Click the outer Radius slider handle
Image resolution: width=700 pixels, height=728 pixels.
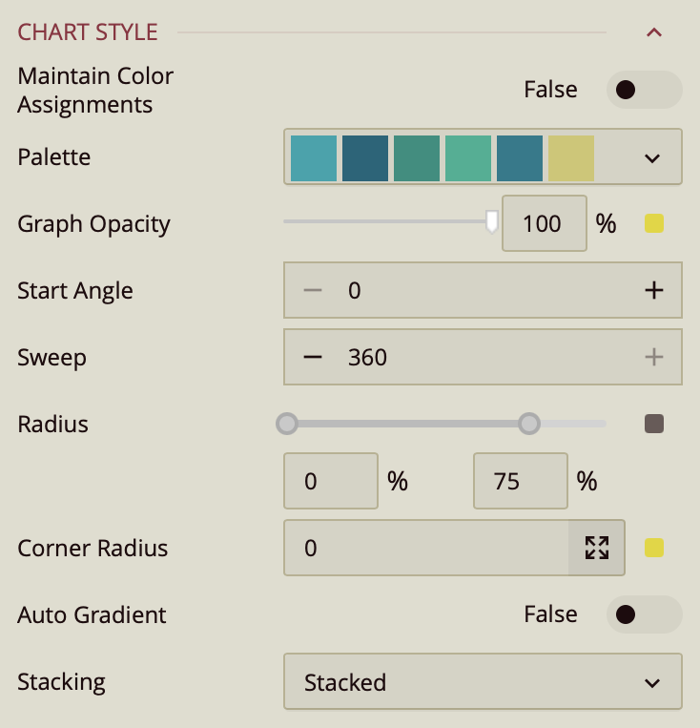click(x=529, y=424)
